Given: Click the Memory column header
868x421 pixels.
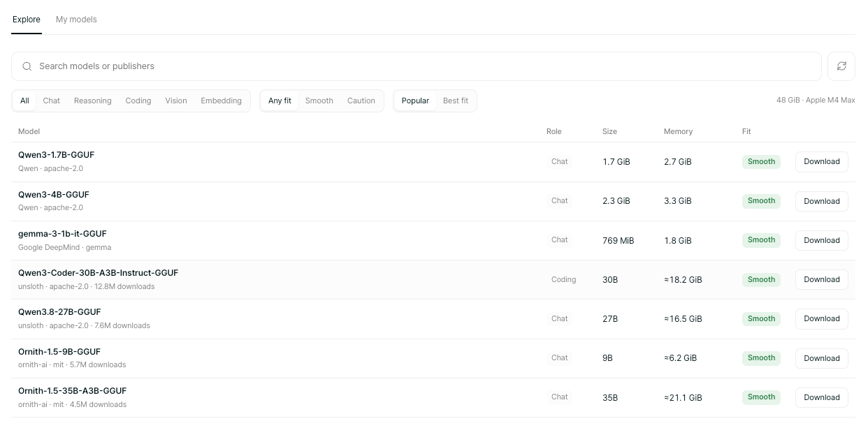Looking at the screenshot, I should point(678,131).
